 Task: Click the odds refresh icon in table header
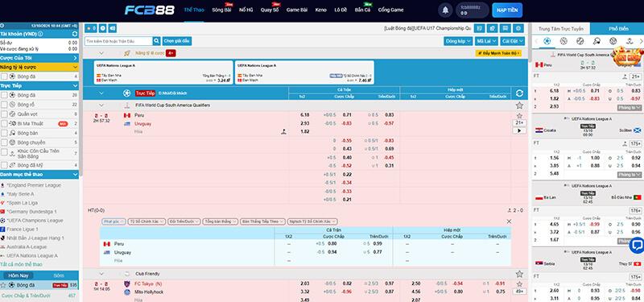pos(519,93)
